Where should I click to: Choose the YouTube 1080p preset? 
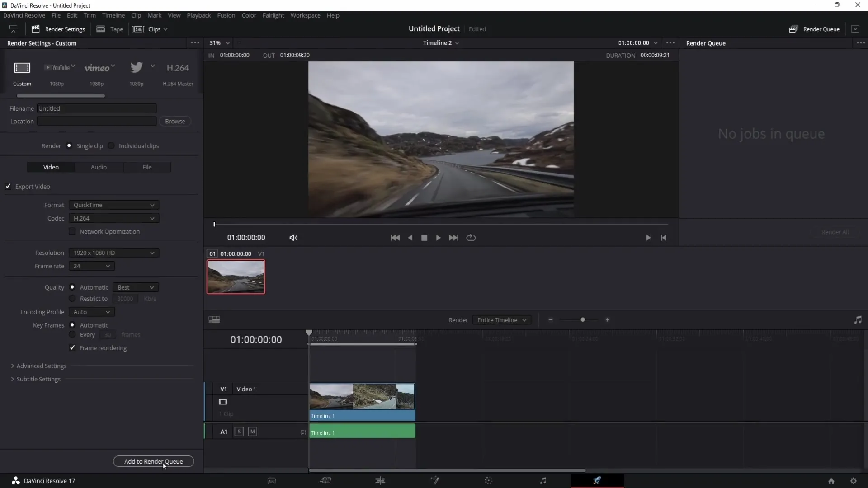tap(57, 68)
